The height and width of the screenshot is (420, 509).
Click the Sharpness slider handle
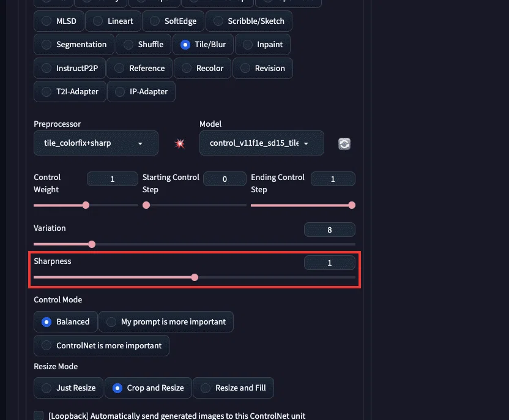click(x=195, y=277)
